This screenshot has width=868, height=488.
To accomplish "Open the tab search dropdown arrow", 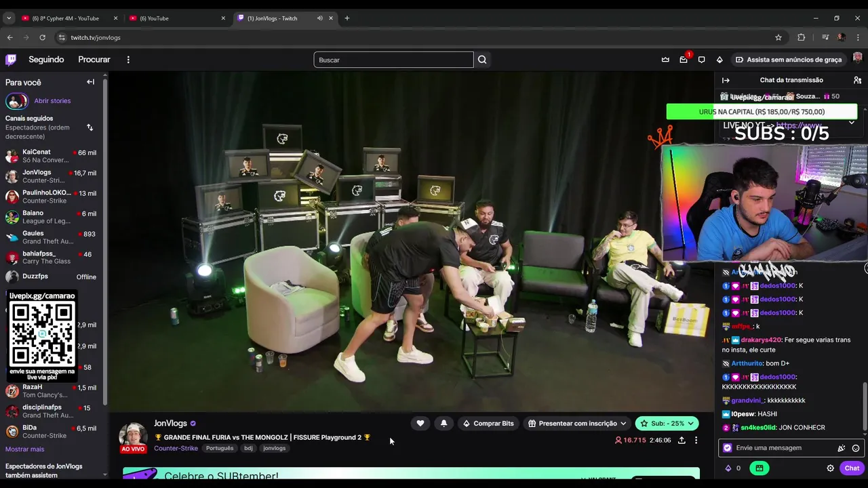I will point(9,18).
